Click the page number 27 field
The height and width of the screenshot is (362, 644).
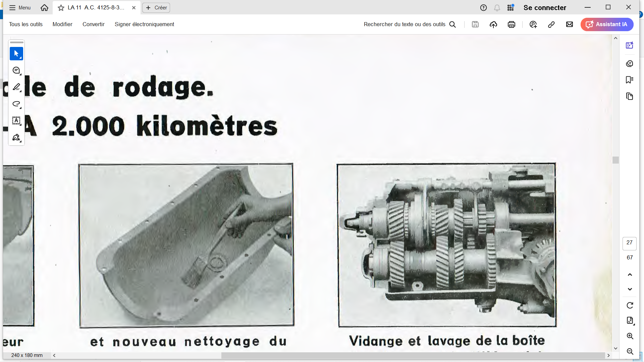pos(629,243)
